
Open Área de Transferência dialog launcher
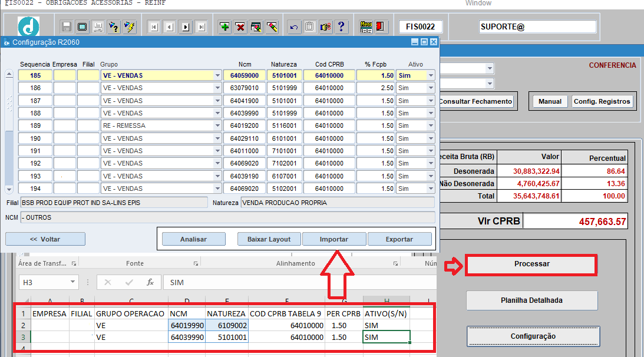coord(74,264)
